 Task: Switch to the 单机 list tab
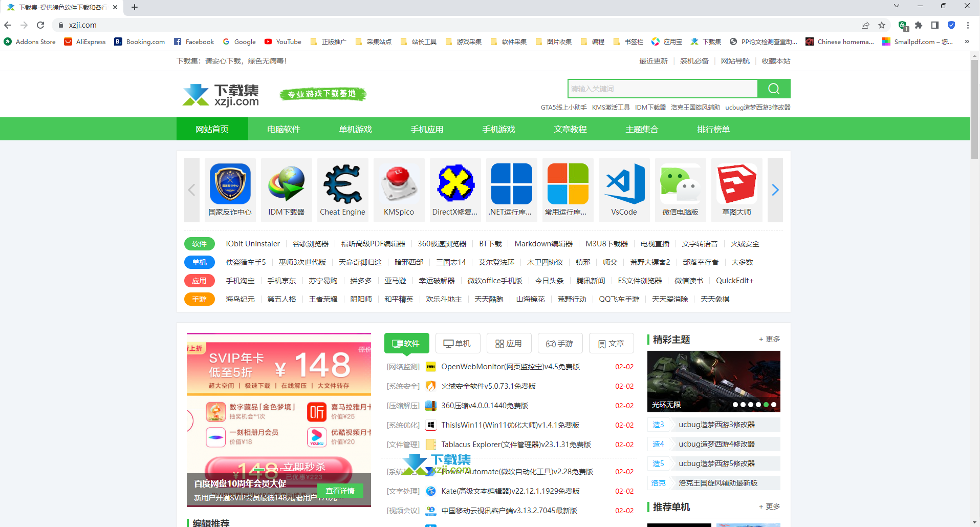(x=458, y=343)
